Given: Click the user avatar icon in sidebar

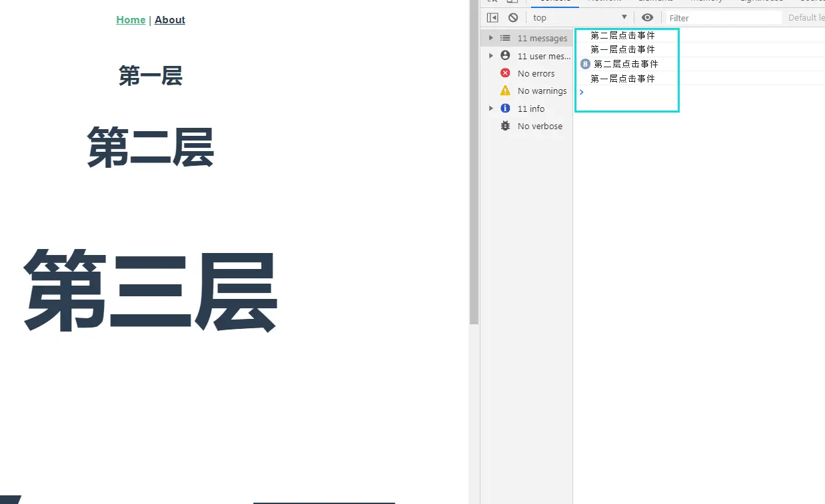Looking at the screenshot, I should [x=505, y=56].
